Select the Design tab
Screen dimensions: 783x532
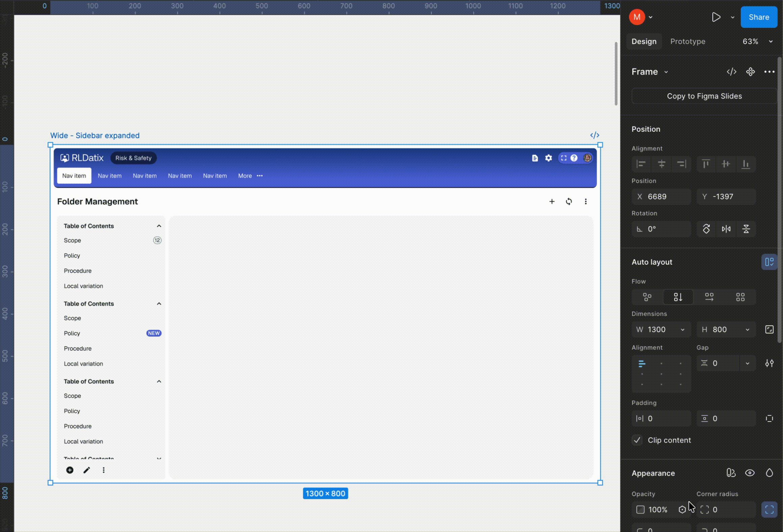pyautogui.click(x=644, y=42)
